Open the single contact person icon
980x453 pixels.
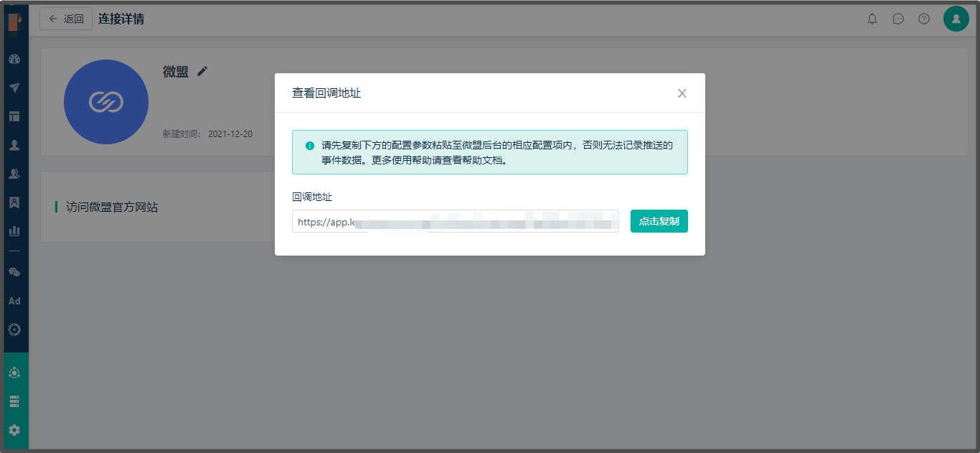(x=14, y=145)
